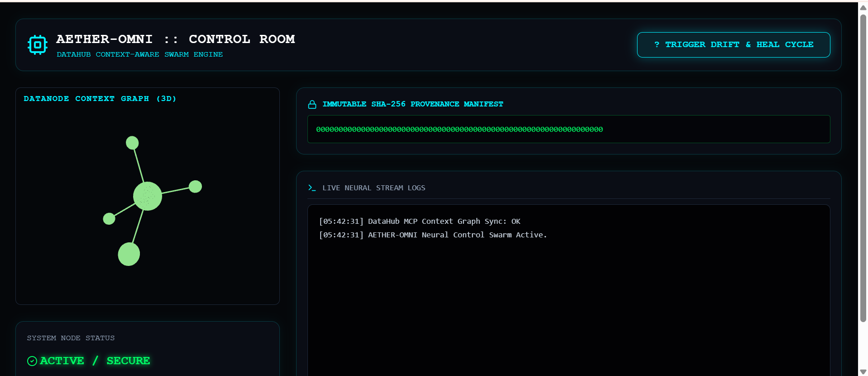Viewport: 868px width, 376px height.
Task: Click the Datanode Context Graph (3D) heading
Action: point(100,99)
